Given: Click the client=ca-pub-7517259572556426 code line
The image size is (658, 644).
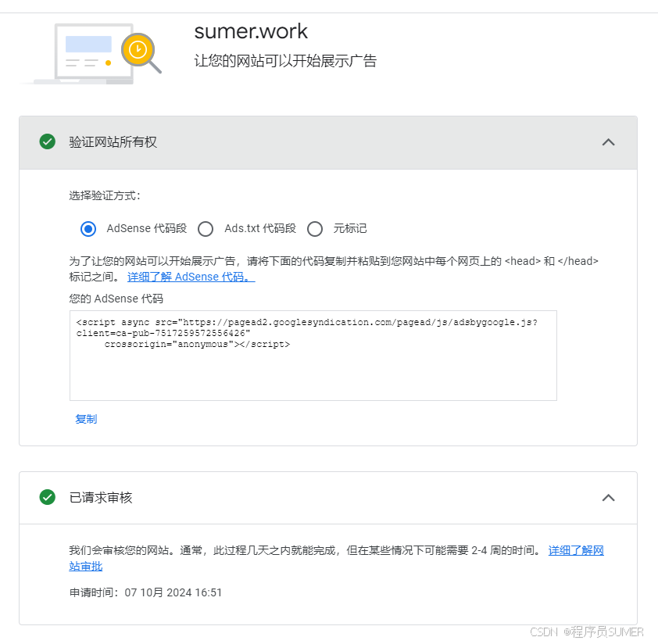Looking at the screenshot, I should [163, 334].
